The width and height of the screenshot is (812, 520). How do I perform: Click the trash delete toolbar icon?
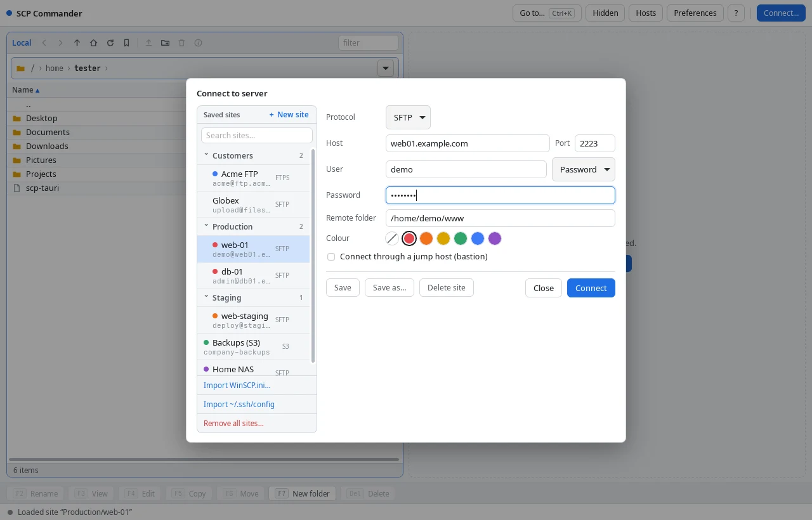[181, 43]
